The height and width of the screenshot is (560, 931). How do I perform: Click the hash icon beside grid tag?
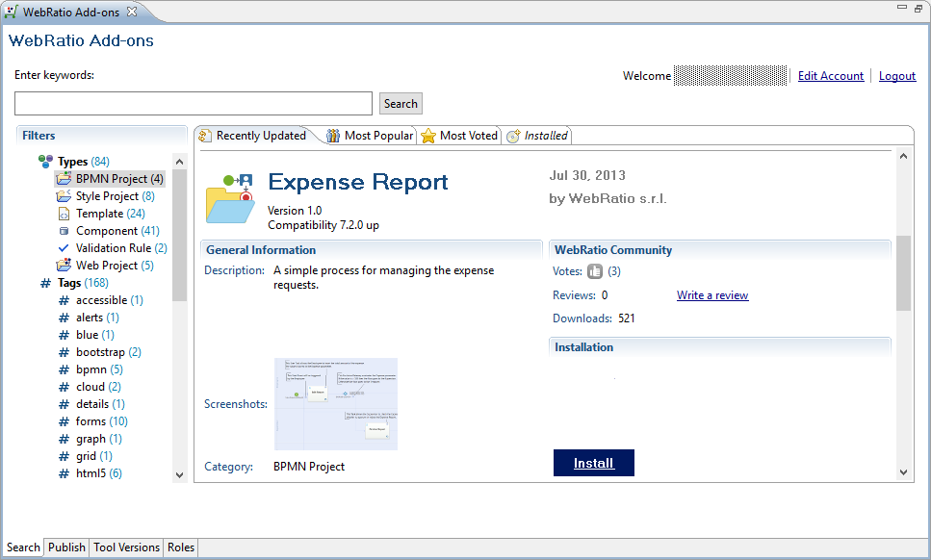click(64, 456)
